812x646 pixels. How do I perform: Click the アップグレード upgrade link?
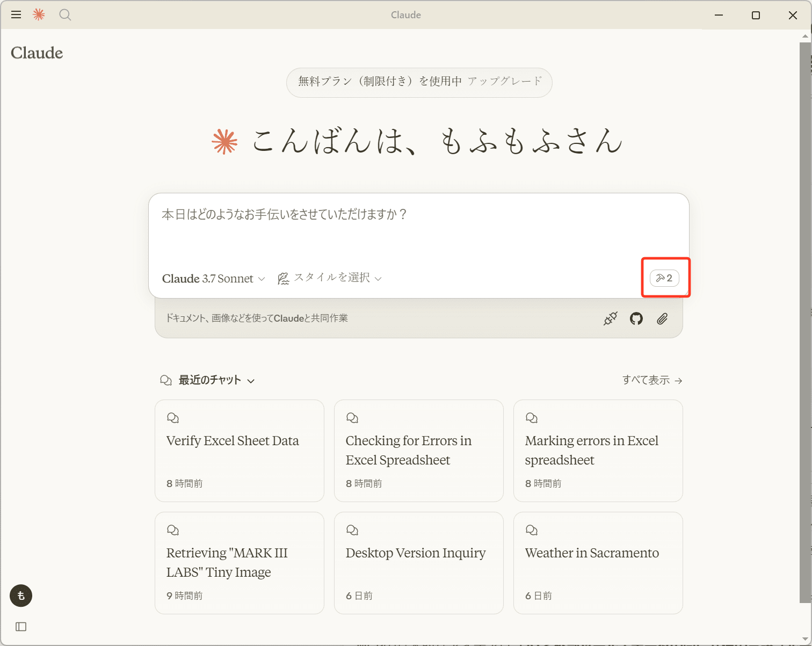pos(504,82)
